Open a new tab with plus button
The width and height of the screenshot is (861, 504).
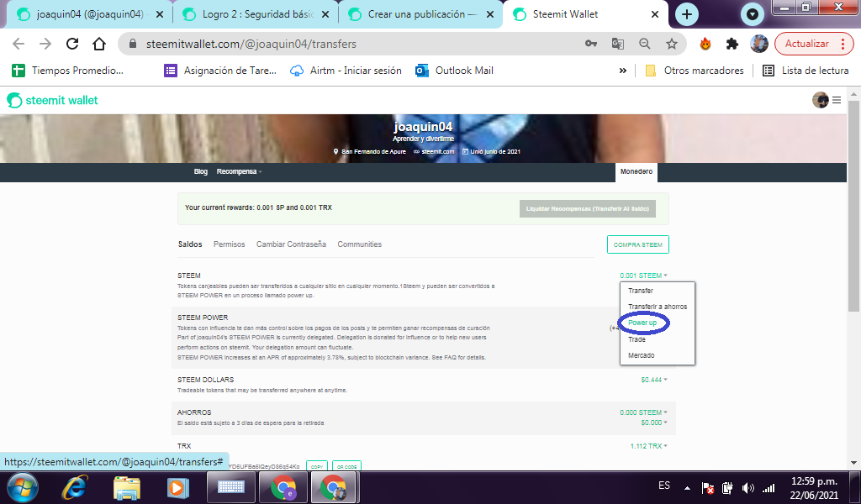click(x=686, y=14)
